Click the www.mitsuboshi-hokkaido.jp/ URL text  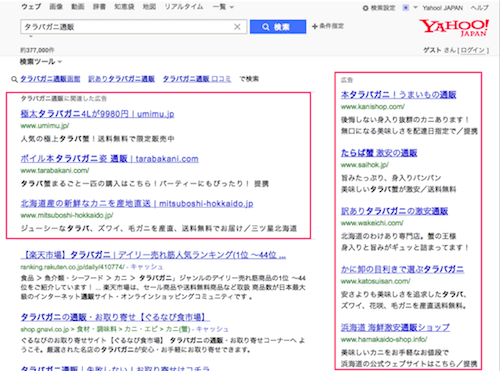point(67,215)
